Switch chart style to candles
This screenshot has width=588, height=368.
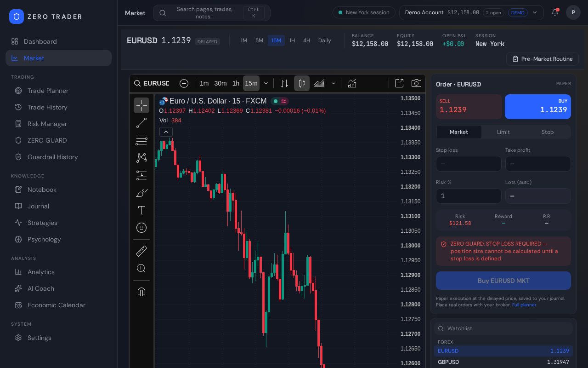click(x=302, y=83)
